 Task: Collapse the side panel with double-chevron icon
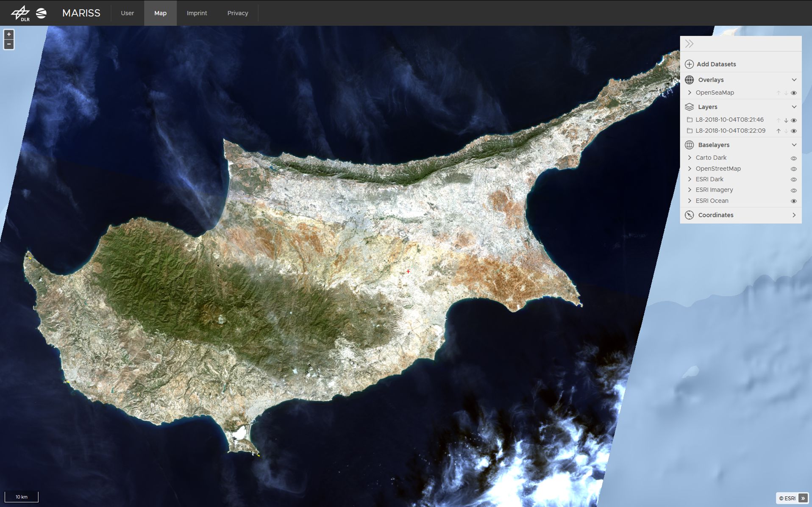(x=689, y=44)
